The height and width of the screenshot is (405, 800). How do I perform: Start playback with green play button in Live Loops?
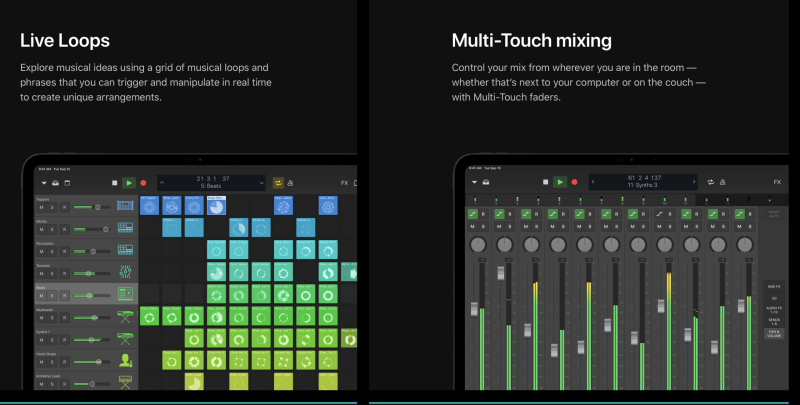129,183
